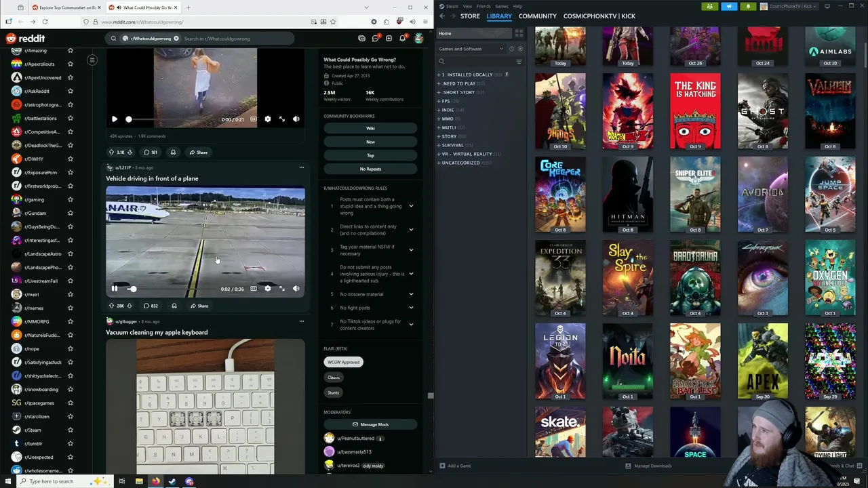Image resolution: width=868 pixels, height=488 pixels.
Task: Expand Steam SURVIVAL collection
Action: click(x=439, y=145)
